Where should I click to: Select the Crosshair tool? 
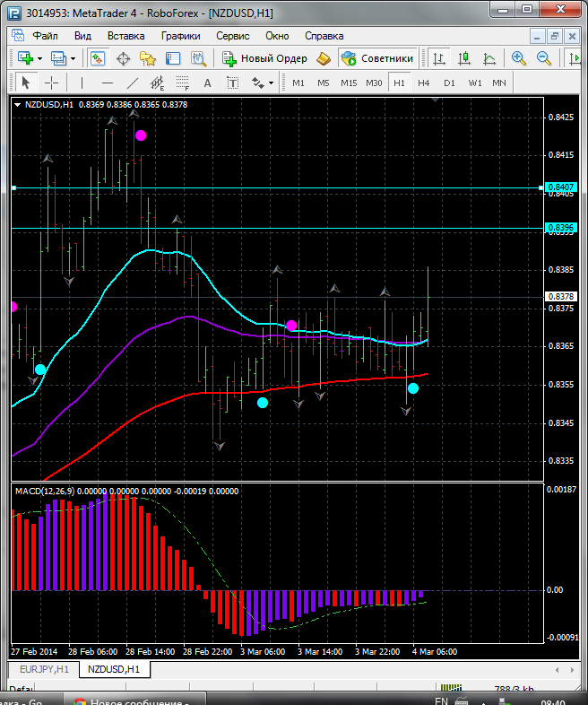coord(52,83)
